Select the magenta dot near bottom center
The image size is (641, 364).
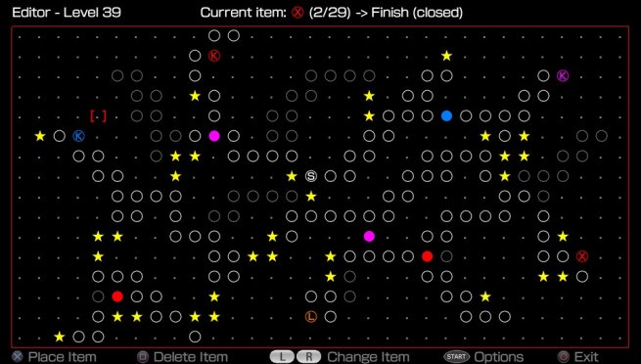pyautogui.click(x=369, y=236)
